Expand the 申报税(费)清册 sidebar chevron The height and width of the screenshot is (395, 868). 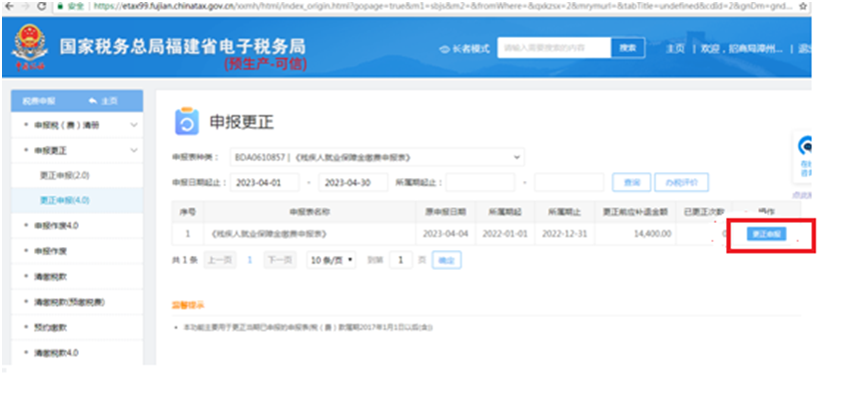click(134, 125)
